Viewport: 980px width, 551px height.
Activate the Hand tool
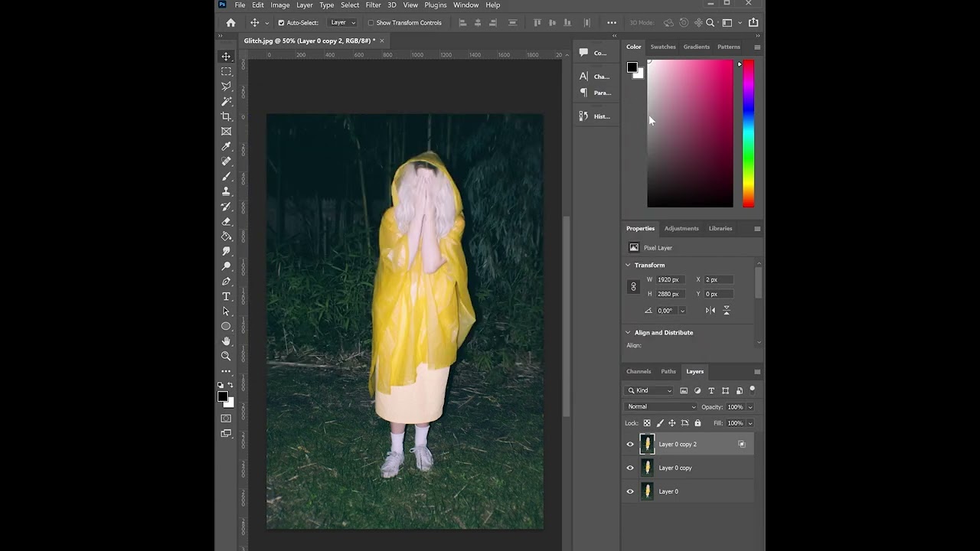tap(226, 341)
